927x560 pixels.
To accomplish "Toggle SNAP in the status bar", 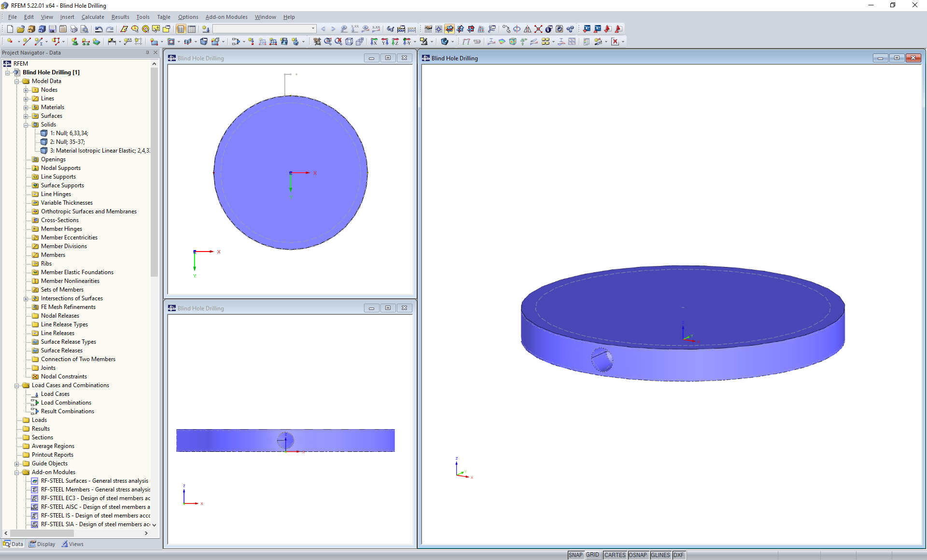I will (575, 555).
